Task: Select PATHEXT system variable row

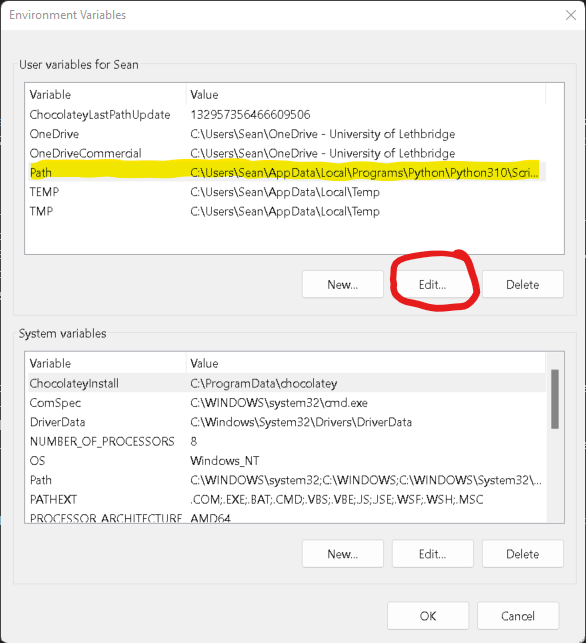Action: tap(287, 499)
